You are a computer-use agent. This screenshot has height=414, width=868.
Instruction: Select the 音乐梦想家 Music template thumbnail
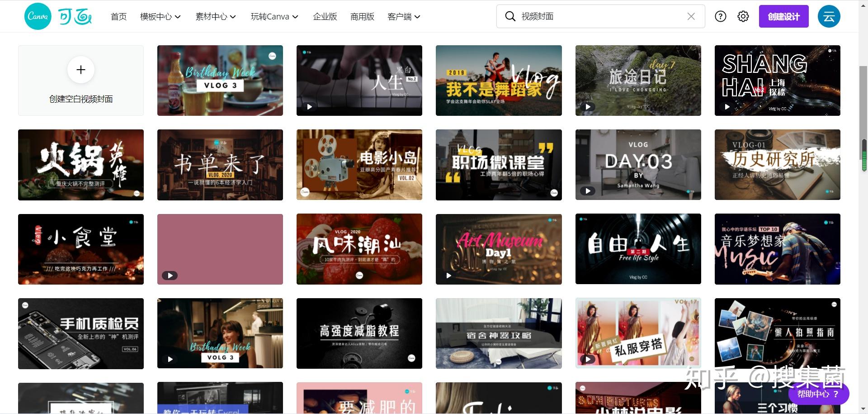pyautogui.click(x=778, y=249)
